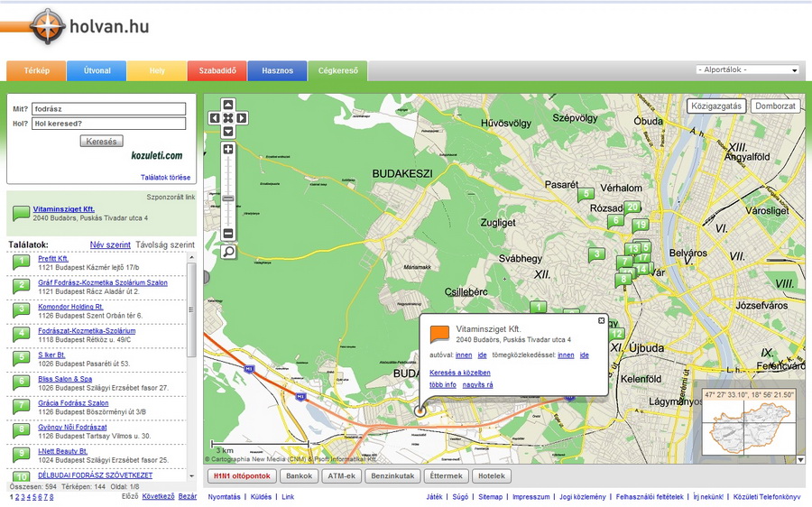Click the magnifier icon below zoom slider
812x507 pixels.
point(228,252)
